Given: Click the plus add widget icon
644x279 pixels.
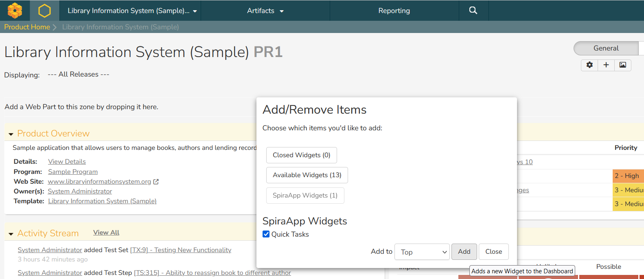Looking at the screenshot, I should [606, 65].
